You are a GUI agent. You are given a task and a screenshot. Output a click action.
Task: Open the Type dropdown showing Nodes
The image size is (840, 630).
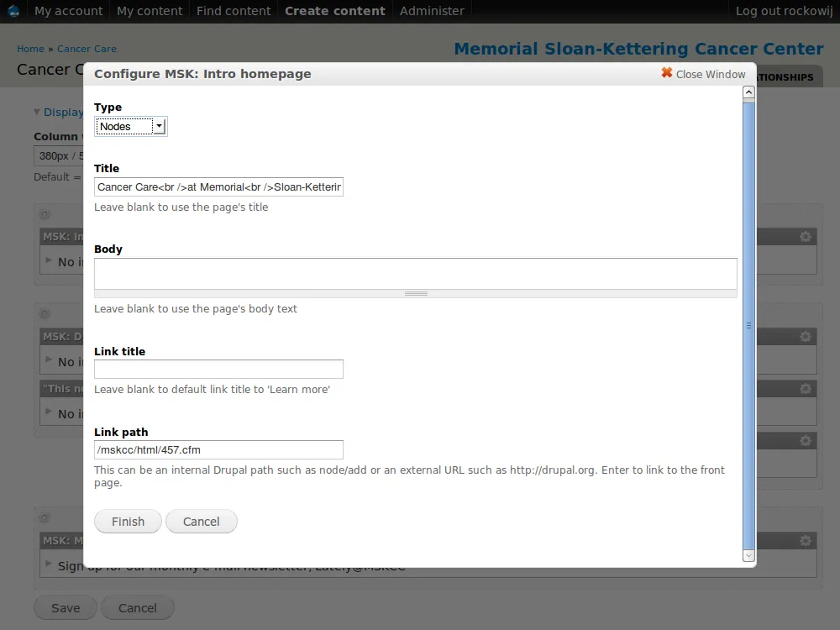pos(131,127)
